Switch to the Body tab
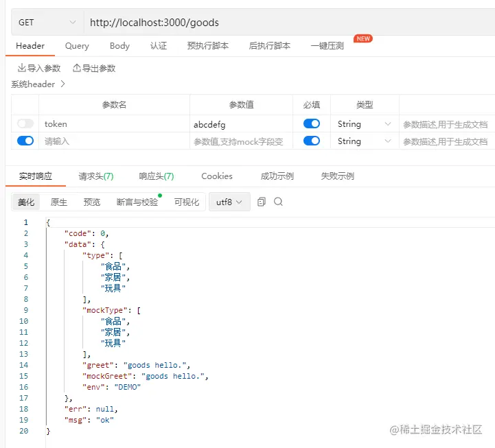 119,46
